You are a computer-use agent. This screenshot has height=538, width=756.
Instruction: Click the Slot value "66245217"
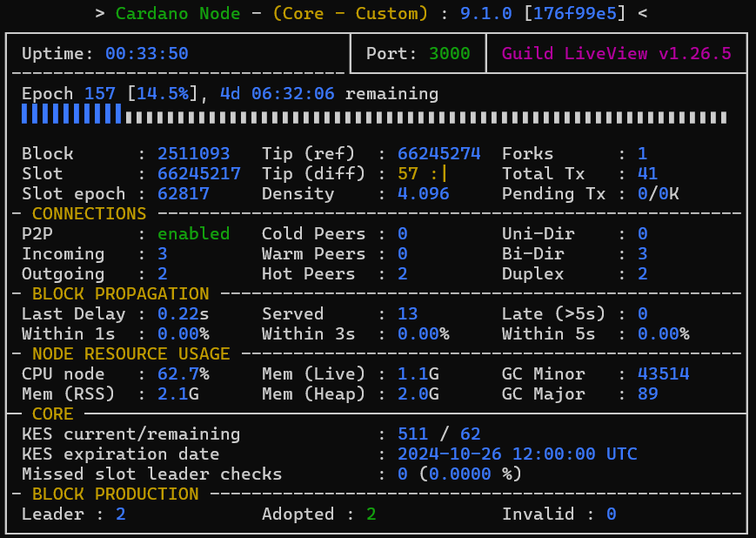coord(199,174)
